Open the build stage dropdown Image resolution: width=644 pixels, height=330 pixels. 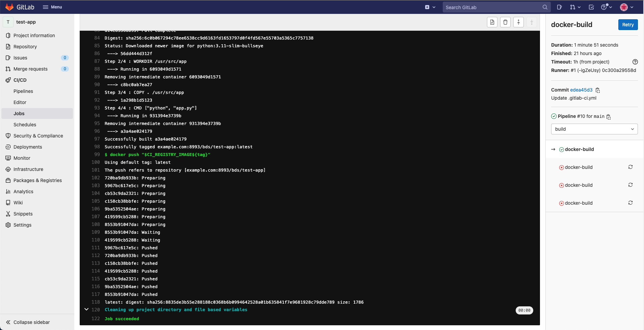[x=594, y=129]
